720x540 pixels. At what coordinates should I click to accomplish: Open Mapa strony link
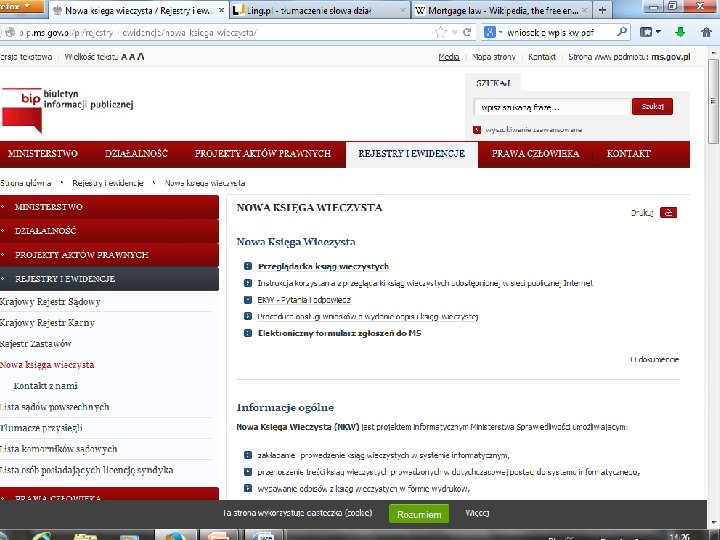(x=494, y=57)
